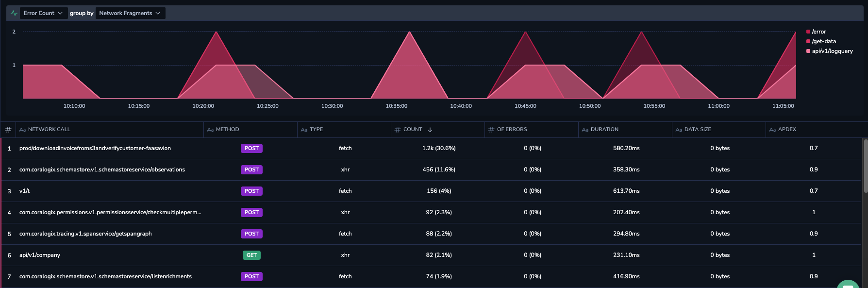Click the fetch type in the v1/t row
Screen dimensions: 868x288
[345, 191]
